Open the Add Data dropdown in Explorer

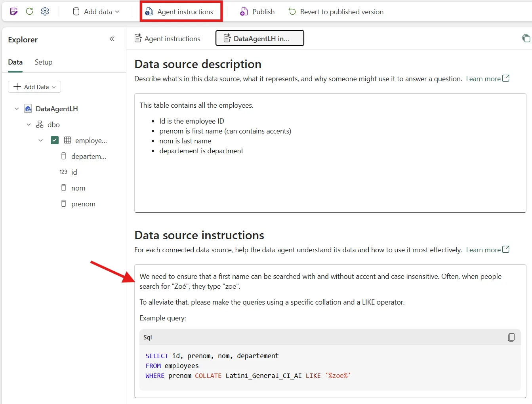(34, 87)
